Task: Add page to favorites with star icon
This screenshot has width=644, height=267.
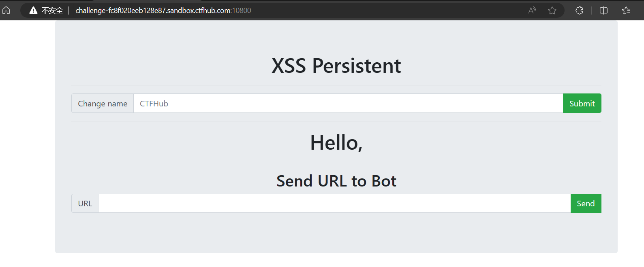Action: coord(552,11)
